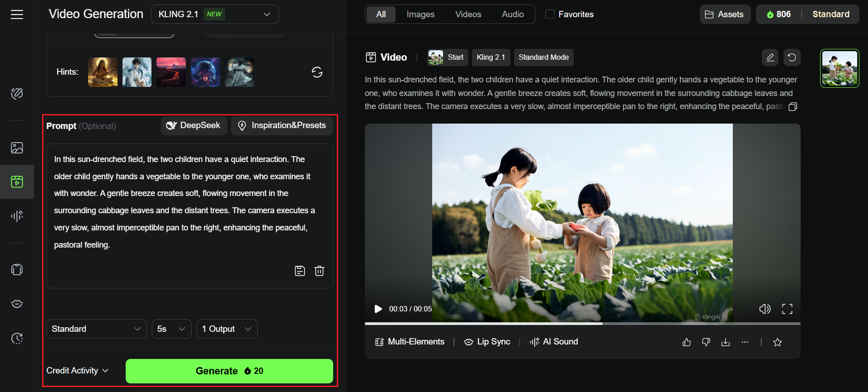Image resolution: width=868 pixels, height=392 pixels.
Task: Expand Credit Activity
Action: [x=77, y=371]
